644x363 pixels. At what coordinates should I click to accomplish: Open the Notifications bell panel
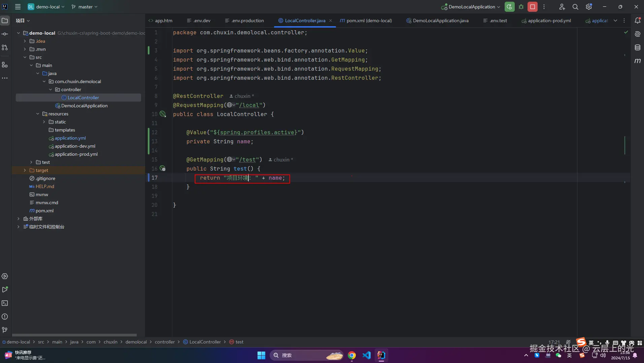pos(638,21)
